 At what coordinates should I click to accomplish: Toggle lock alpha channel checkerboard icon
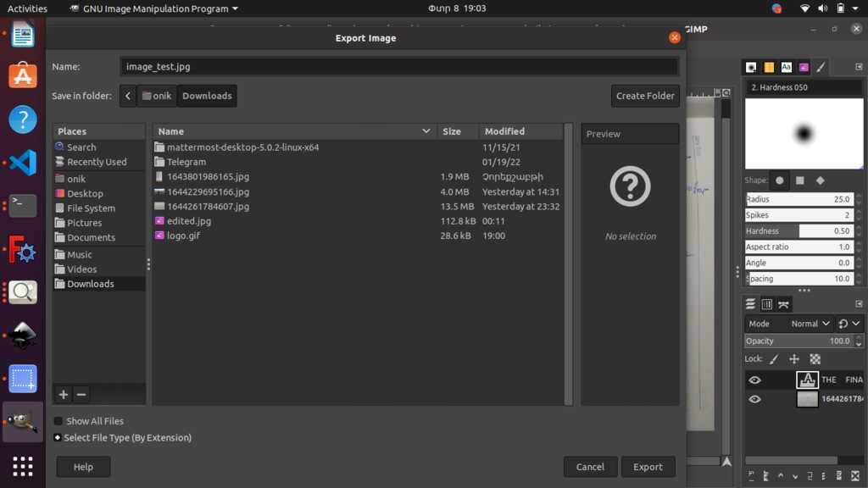point(815,359)
